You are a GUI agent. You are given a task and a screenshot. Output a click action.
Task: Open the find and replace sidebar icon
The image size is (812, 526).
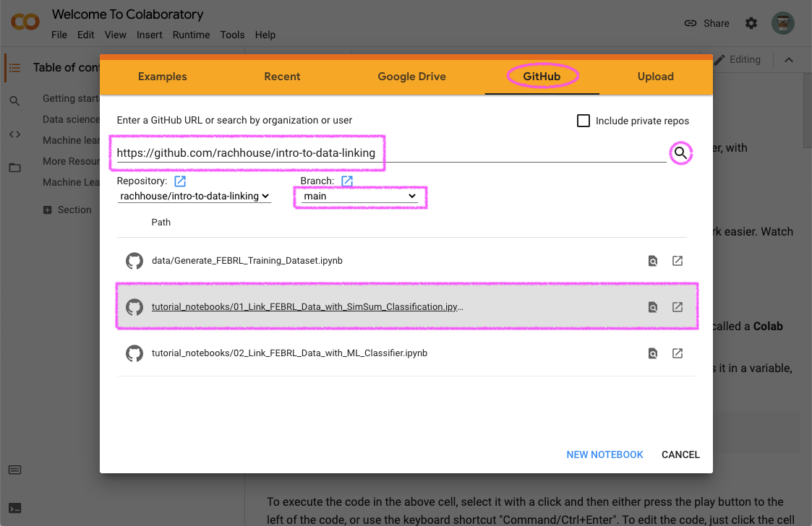(15, 101)
